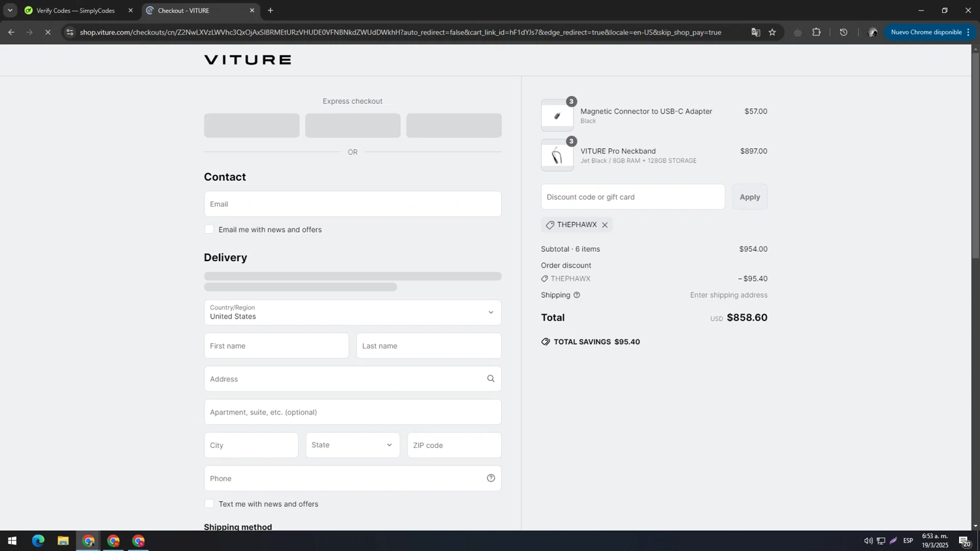Open File Explorer from taskbar

point(63,541)
